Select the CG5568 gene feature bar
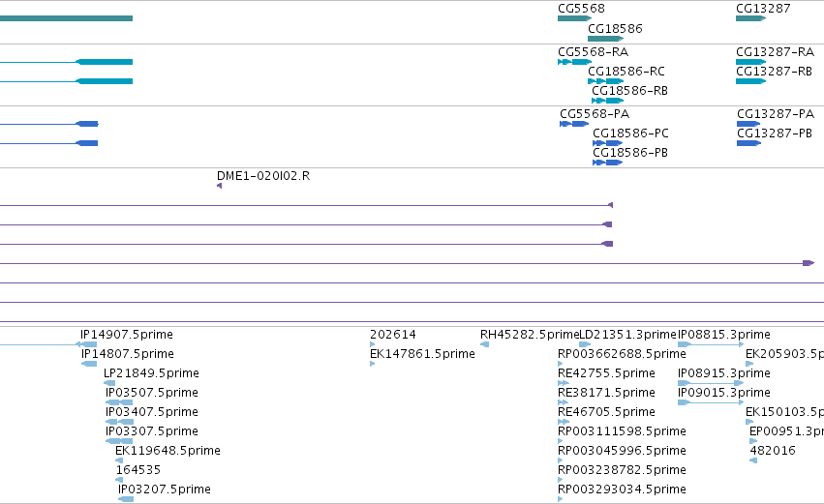 574,18
